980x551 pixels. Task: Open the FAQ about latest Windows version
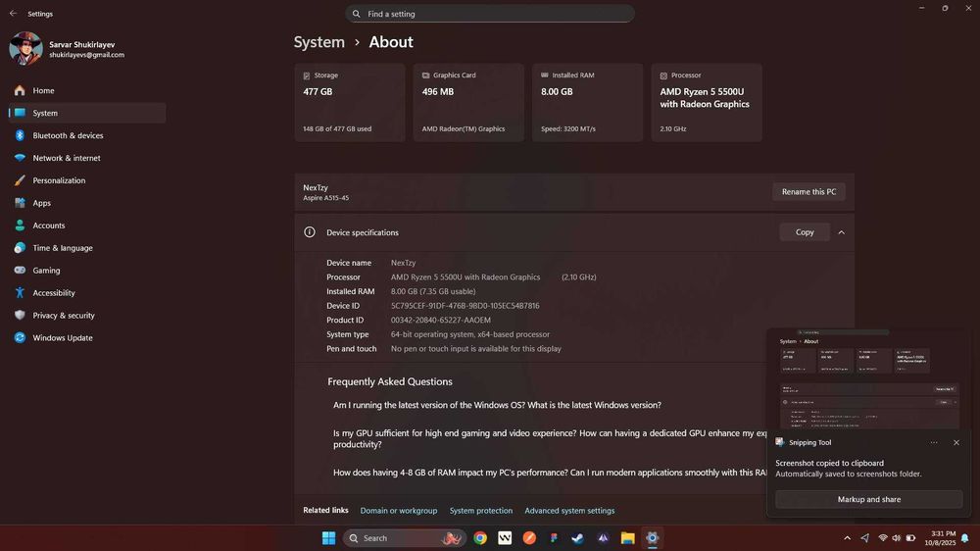[497, 405]
